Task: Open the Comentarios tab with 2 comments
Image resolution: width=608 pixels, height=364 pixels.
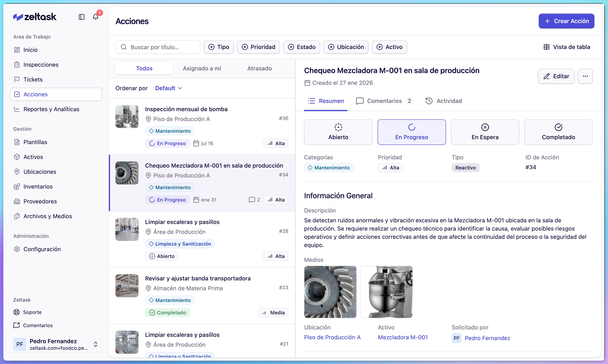Action: click(x=384, y=101)
